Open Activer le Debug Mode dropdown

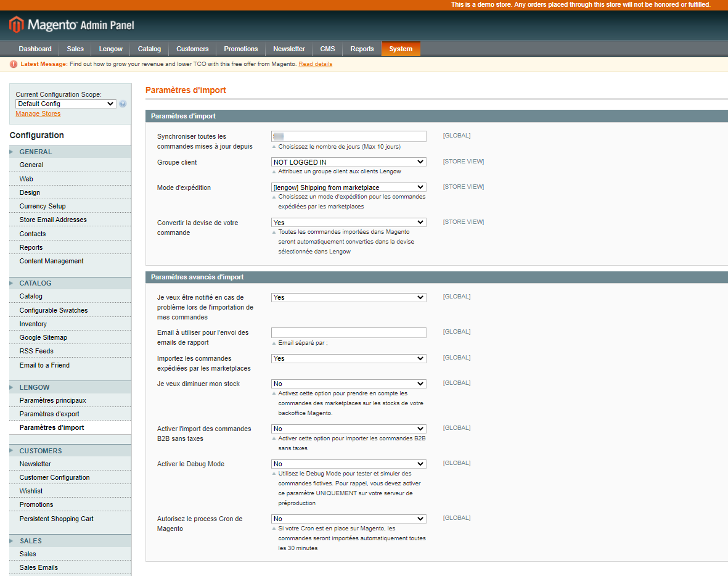coord(349,464)
